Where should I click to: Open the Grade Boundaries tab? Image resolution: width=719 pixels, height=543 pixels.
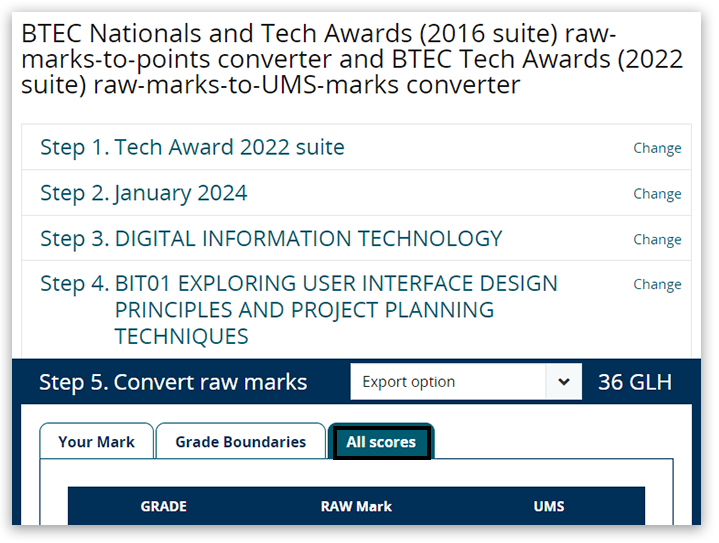point(240,442)
